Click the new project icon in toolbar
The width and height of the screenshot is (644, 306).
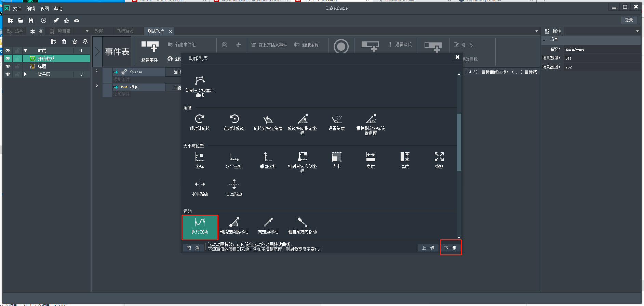[x=10, y=21]
